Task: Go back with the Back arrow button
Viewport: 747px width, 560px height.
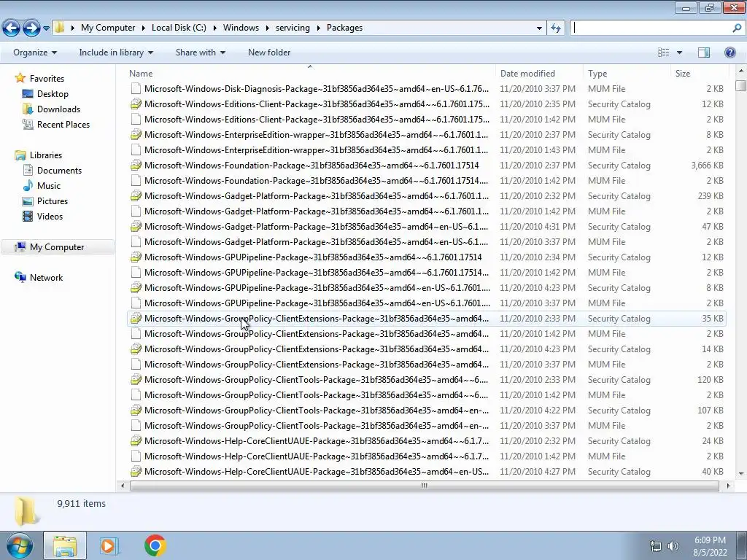Action: (x=12, y=28)
